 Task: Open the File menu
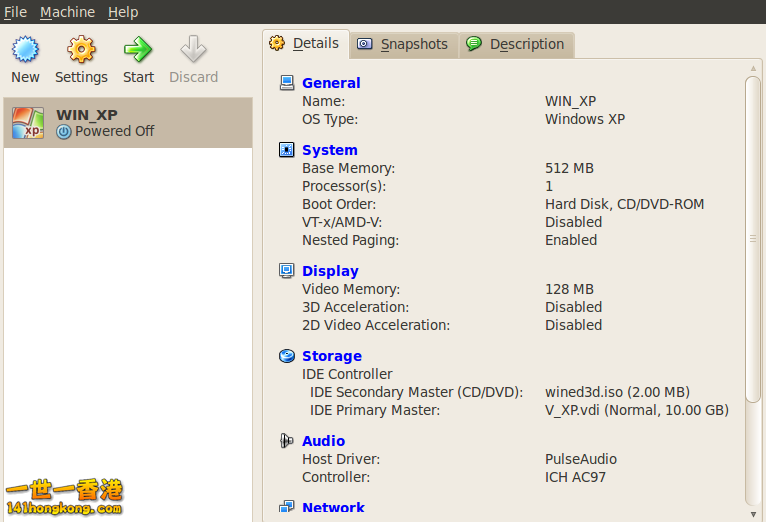pos(15,12)
